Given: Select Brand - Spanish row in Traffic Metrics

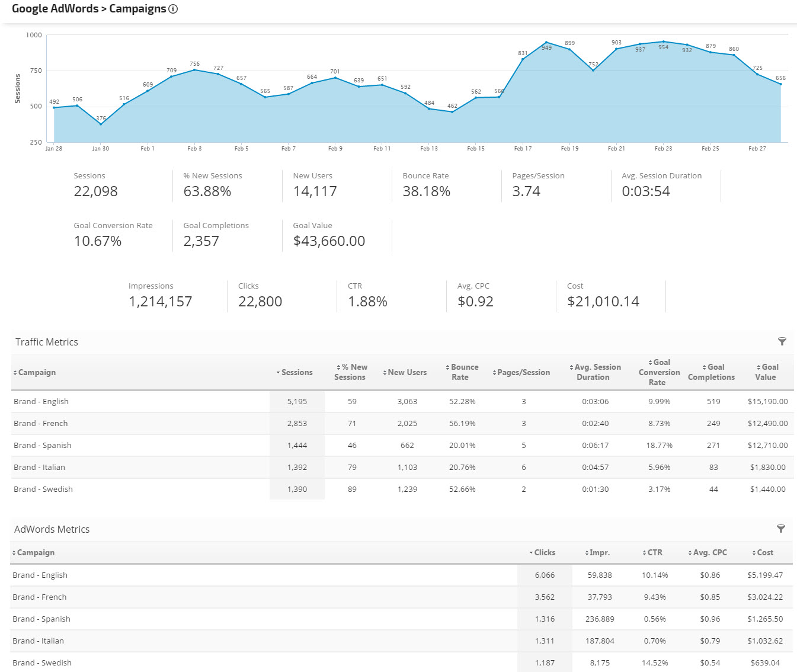Looking at the screenshot, I should pos(43,446).
